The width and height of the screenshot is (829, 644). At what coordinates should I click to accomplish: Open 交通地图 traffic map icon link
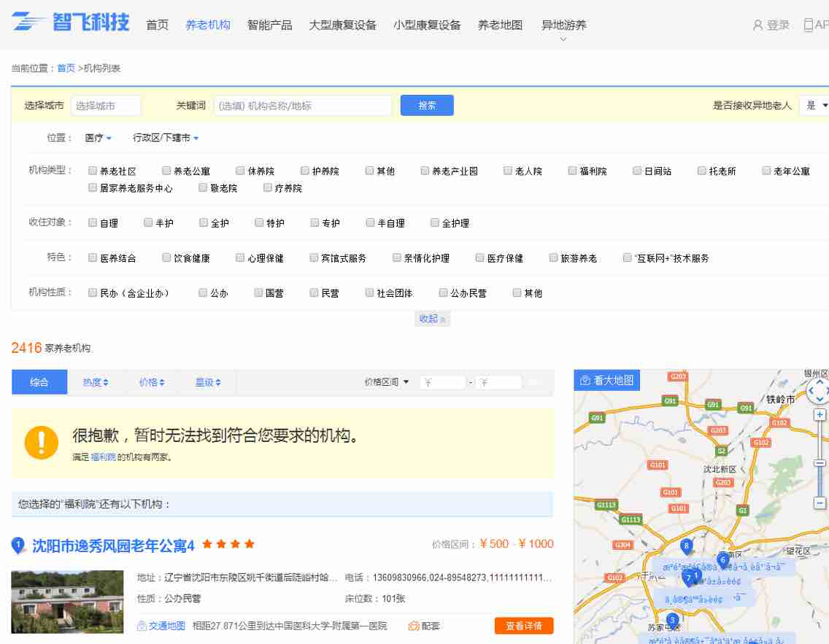pyautogui.click(x=161, y=626)
